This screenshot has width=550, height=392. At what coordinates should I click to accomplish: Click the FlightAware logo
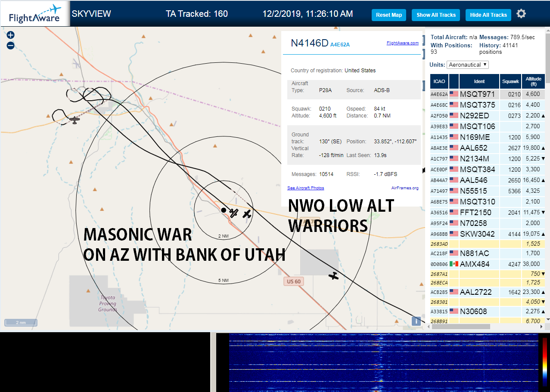pyautogui.click(x=35, y=14)
